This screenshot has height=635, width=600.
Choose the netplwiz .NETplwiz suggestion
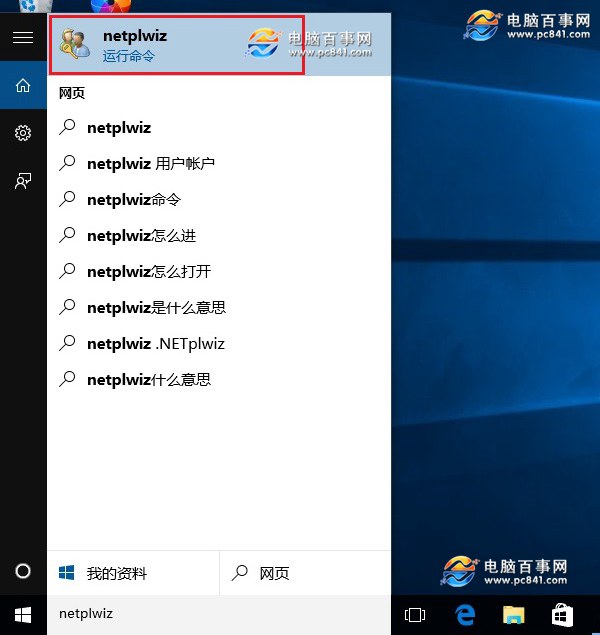point(155,344)
